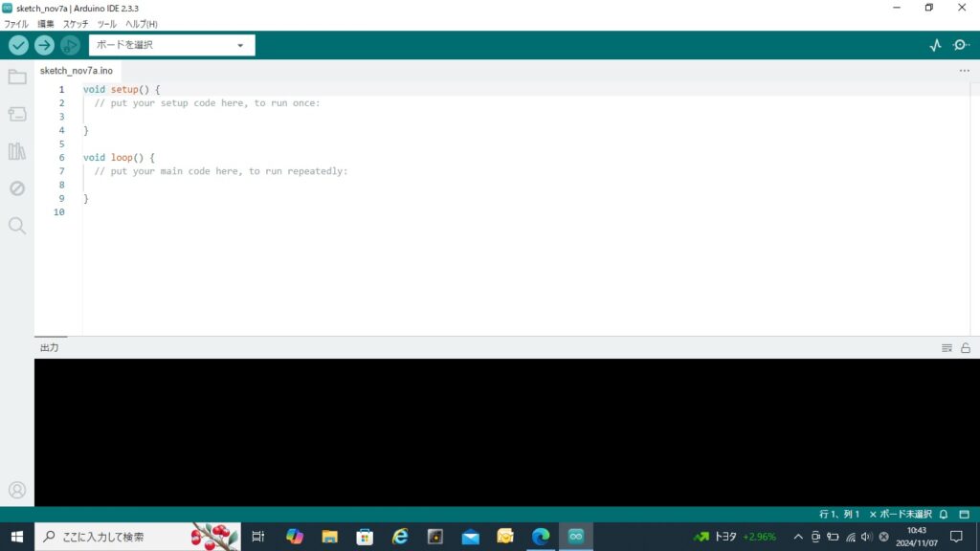Clear the output panel
Screen dimensions: 980x551
click(947, 348)
